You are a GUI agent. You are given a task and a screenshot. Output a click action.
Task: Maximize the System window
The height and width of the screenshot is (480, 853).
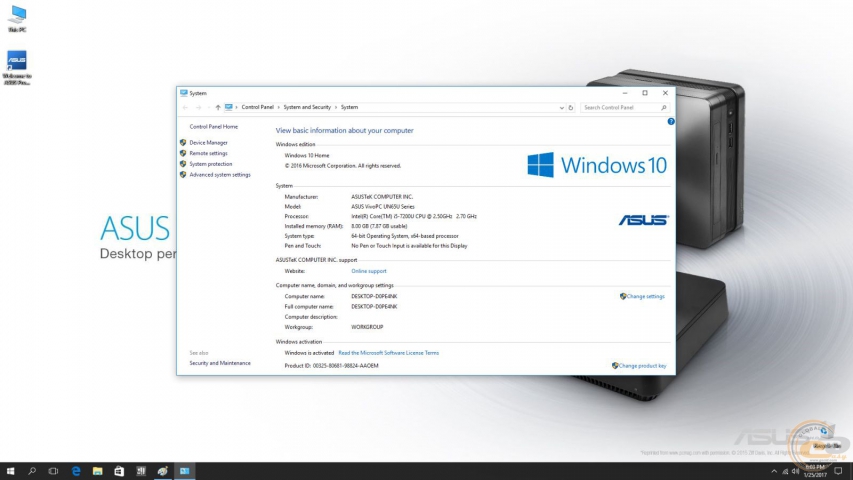click(x=645, y=93)
